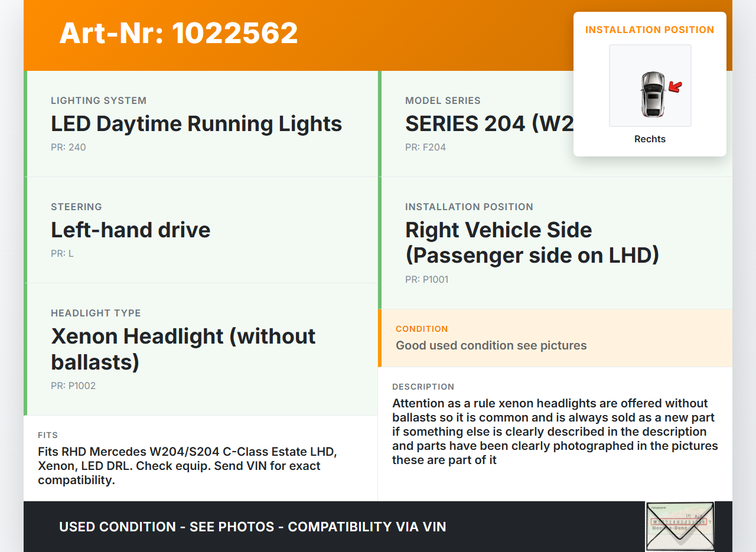Click the top-view car image
The width and height of the screenshot is (756, 552).
pos(653,94)
